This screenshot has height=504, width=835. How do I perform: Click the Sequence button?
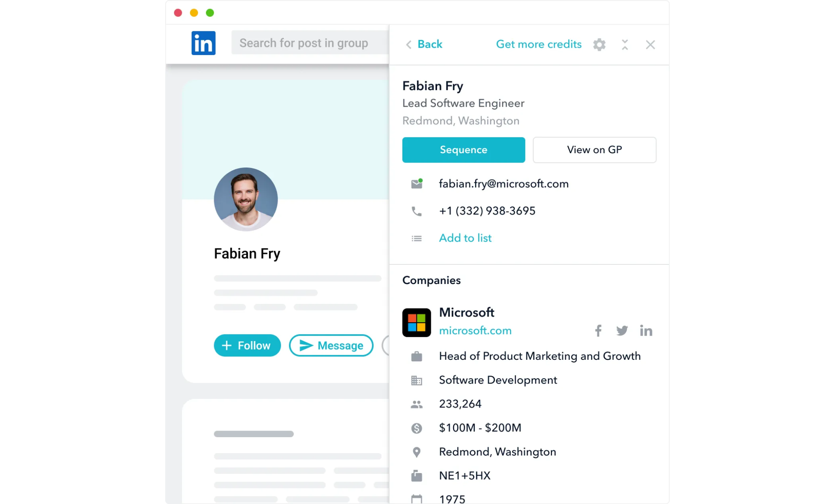pyautogui.click(x=464, y=150)
